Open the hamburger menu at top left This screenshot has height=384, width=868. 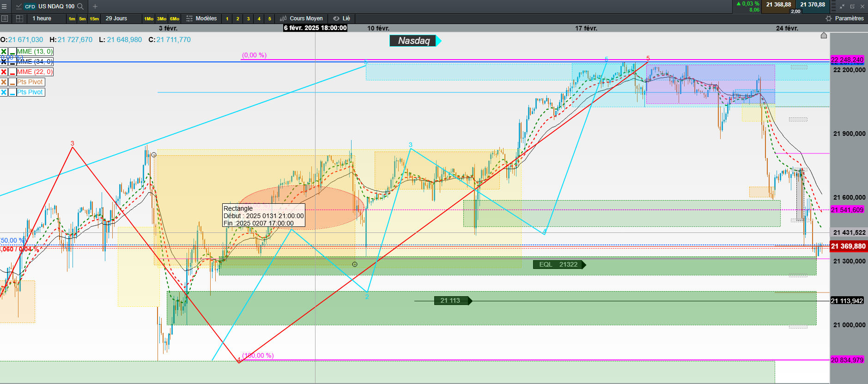(x=4, y=6)
